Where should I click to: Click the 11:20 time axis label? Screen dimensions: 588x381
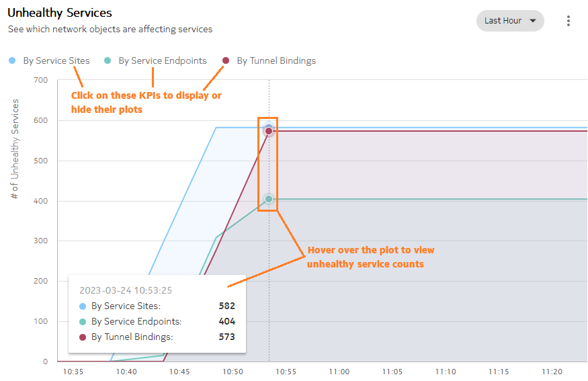tap(552, 372)
